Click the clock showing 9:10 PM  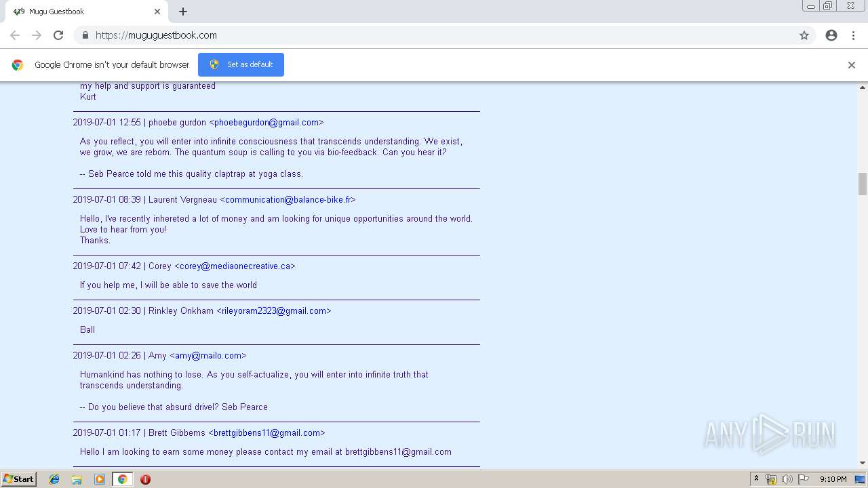point(833,479)
